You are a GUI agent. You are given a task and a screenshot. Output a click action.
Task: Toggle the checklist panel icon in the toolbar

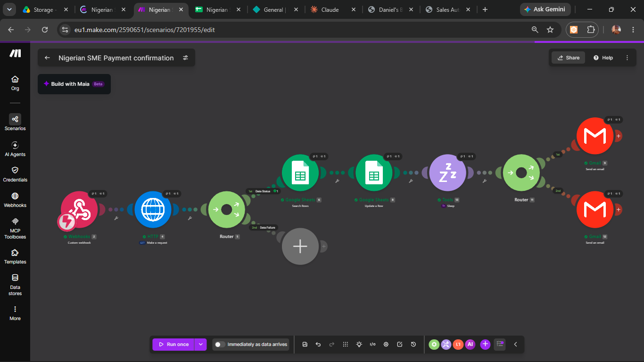tap(500, 345)
